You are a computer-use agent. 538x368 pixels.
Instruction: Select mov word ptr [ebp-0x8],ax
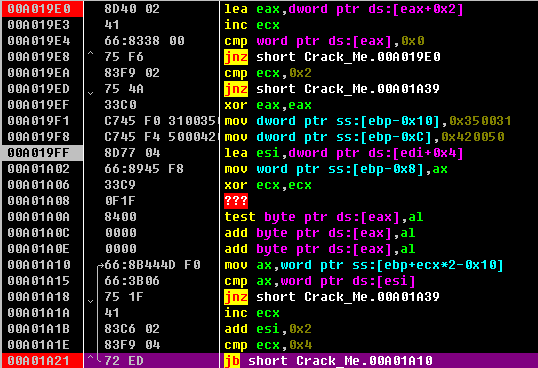[336, 169]
